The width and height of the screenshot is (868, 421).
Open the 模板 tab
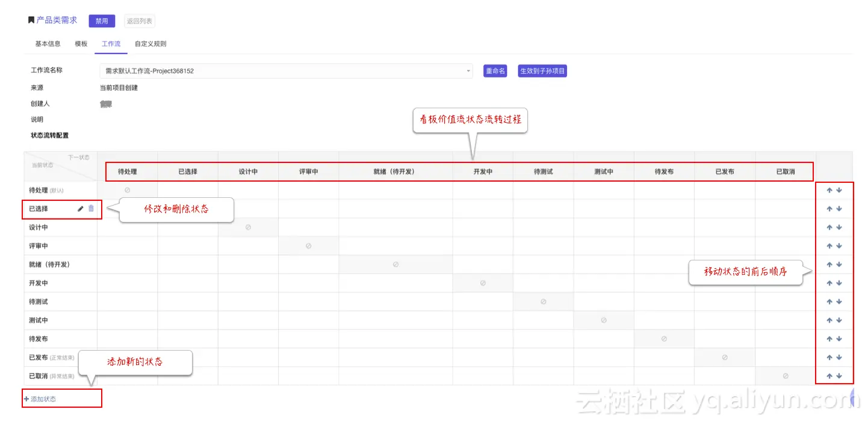81,44
